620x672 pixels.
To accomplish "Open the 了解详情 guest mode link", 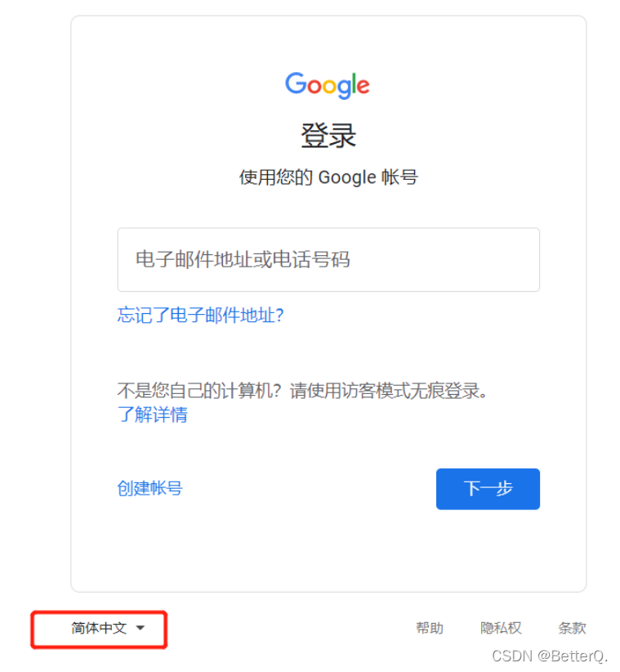I will coord(153,414).
